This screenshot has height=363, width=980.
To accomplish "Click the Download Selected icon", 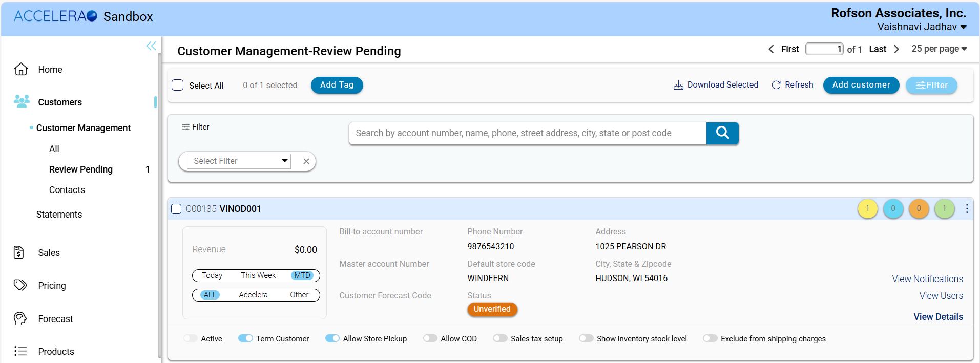I will [678, 85].
